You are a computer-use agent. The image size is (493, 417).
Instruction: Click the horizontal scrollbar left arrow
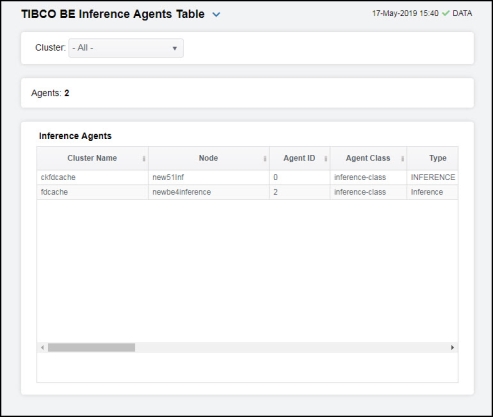point(42,348)
